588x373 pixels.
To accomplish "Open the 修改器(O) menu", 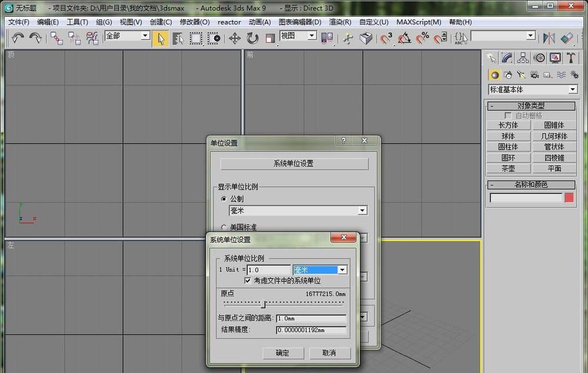I will (x=194, y=22).
